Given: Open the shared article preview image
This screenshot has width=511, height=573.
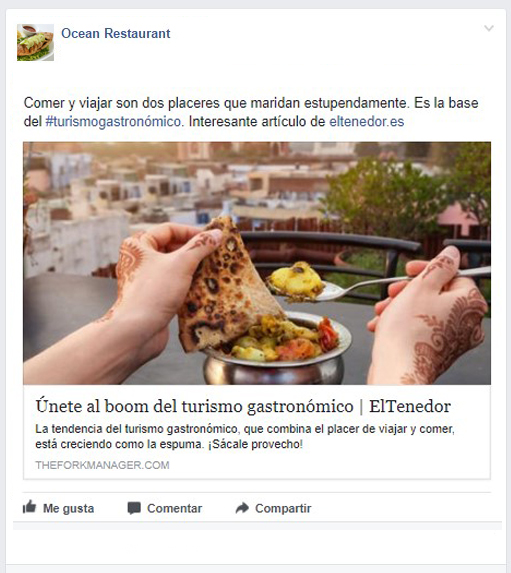Looking at the screenshot, I should pos(257,263).
